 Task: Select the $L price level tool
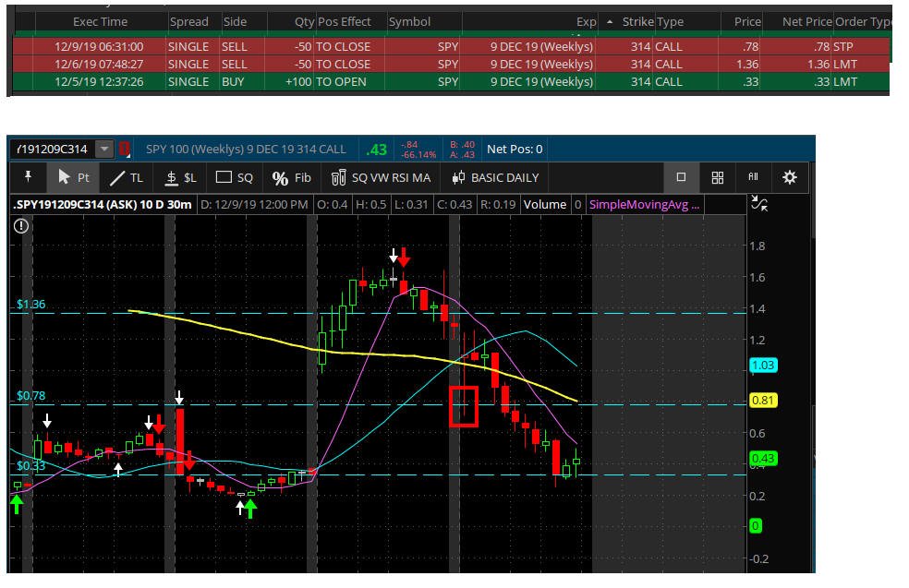click(x=181, y=177)
